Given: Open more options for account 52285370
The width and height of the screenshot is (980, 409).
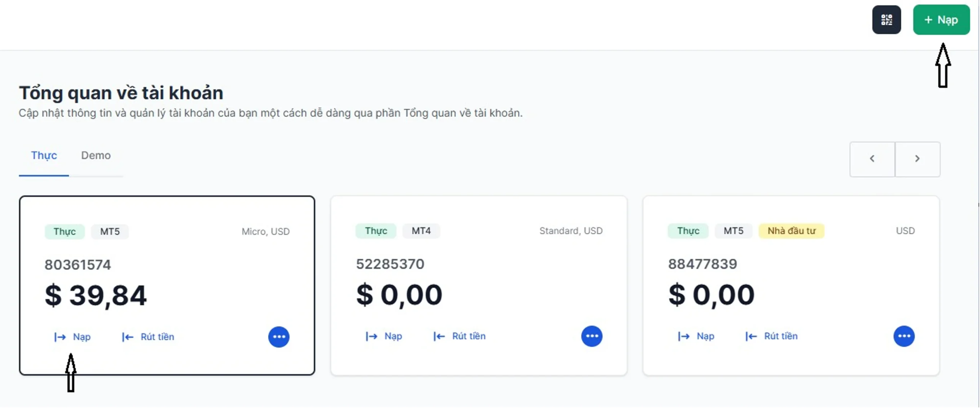Looking at the screenshot, I should pos(591,336).
